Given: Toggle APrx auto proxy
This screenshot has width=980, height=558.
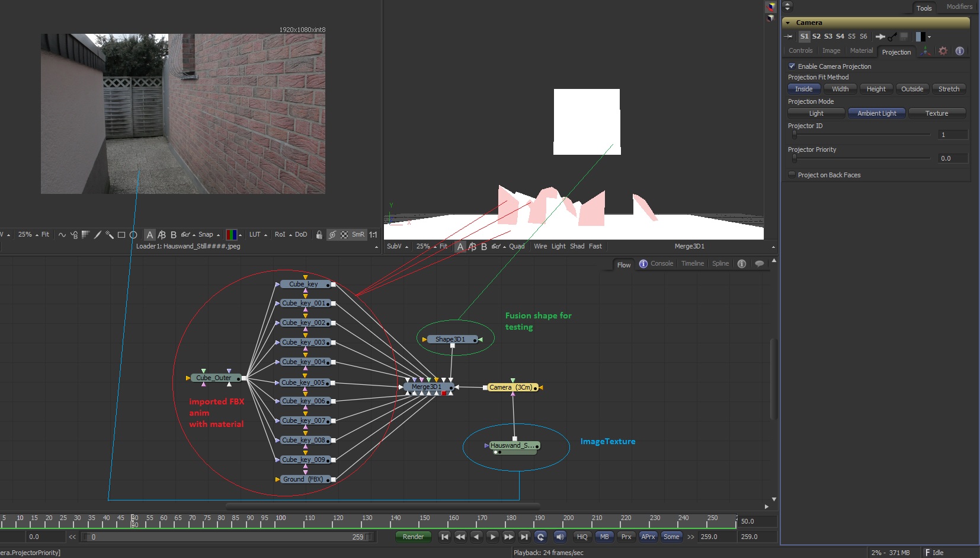Looking at the screenshot, I should click(649, 537).
